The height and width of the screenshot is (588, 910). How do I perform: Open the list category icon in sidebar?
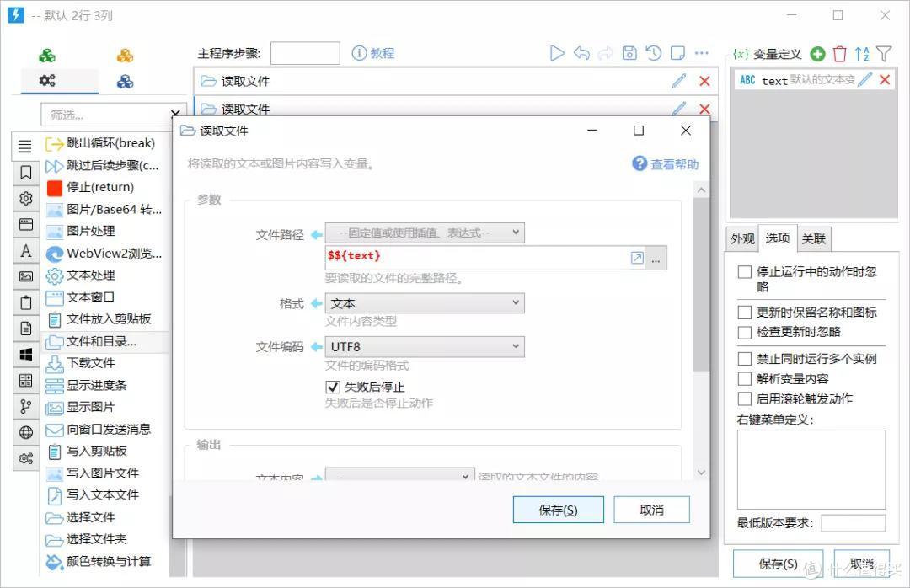click(x=25, y=147)
